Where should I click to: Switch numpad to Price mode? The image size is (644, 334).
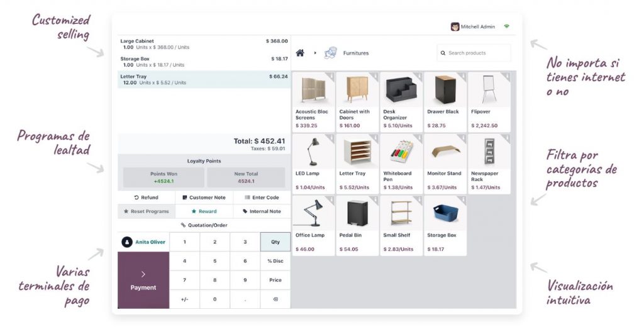[x=275, y=280]
